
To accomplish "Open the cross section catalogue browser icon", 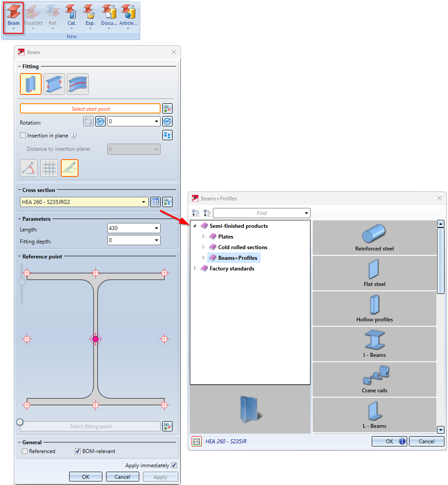I will coord(155,202).
